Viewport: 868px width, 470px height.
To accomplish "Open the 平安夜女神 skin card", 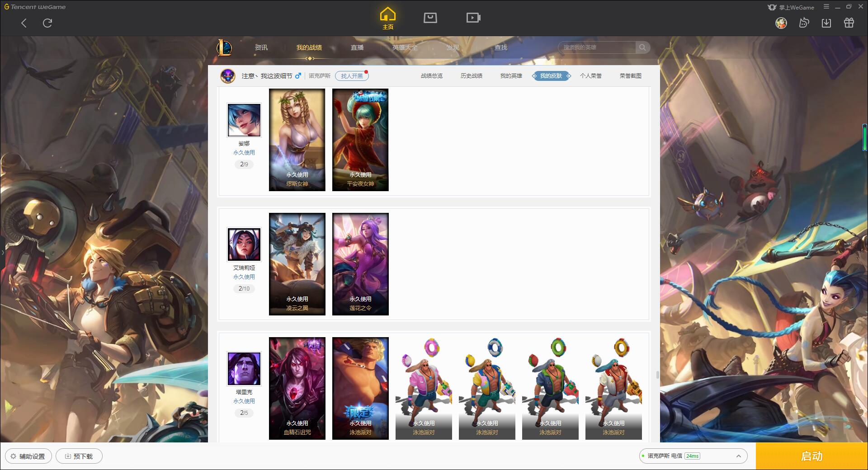I will click(360, 140).
